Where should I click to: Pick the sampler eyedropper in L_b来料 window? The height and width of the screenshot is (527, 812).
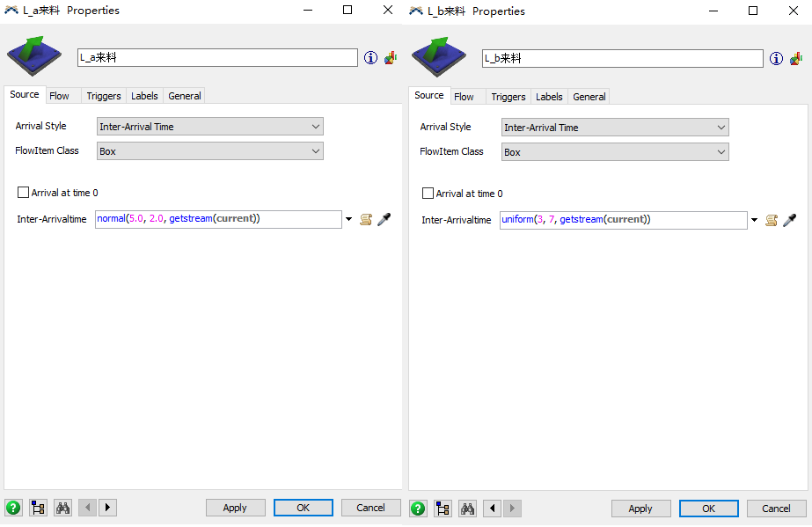(x=789, y=221)
